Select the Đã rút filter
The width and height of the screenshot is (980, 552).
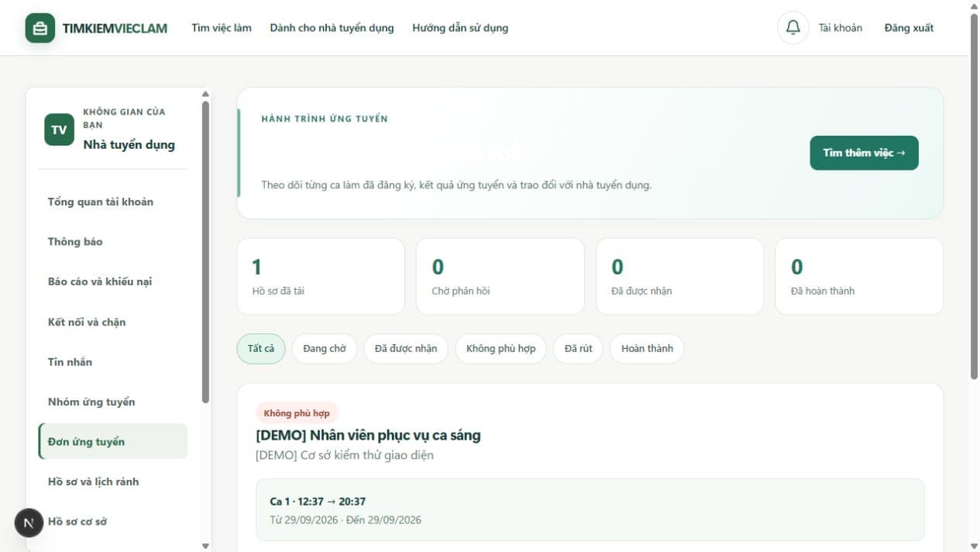[x=578, y=349]
